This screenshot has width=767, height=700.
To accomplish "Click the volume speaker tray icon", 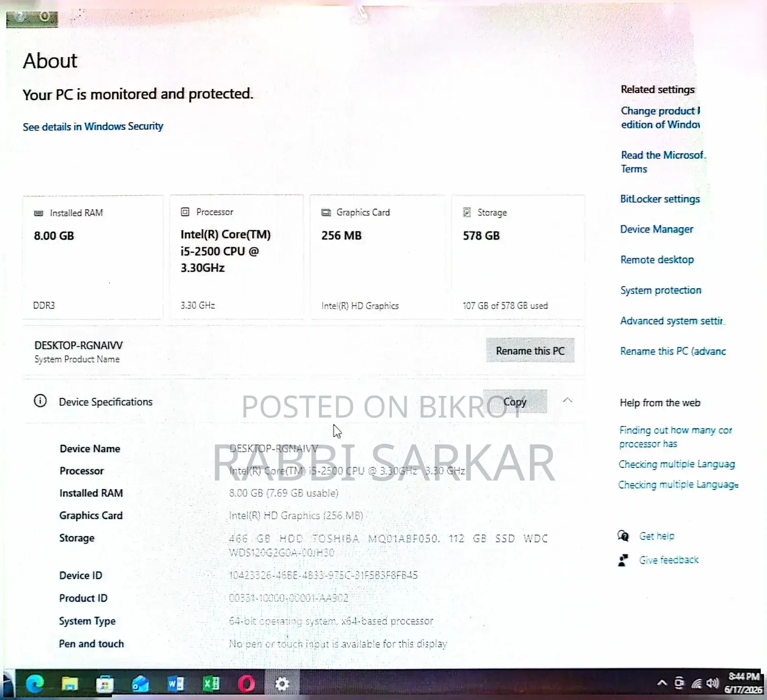I will coord(712,683).
